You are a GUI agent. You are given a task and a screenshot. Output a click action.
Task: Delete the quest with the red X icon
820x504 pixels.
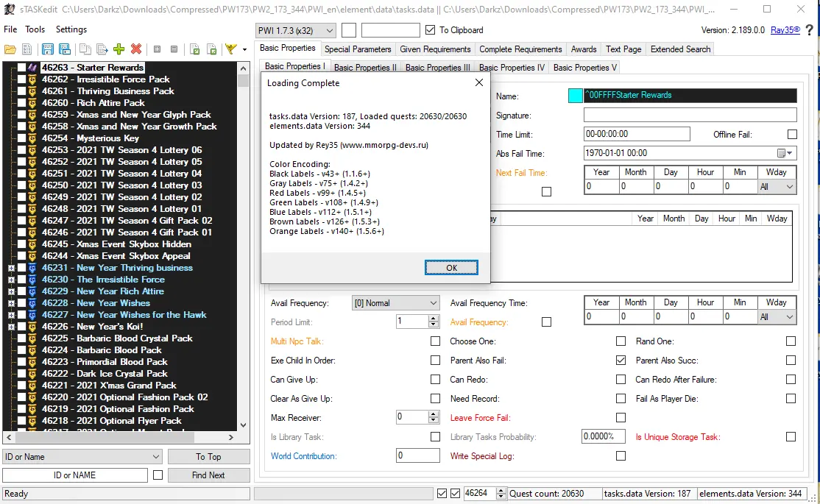[x=136, y=49]
